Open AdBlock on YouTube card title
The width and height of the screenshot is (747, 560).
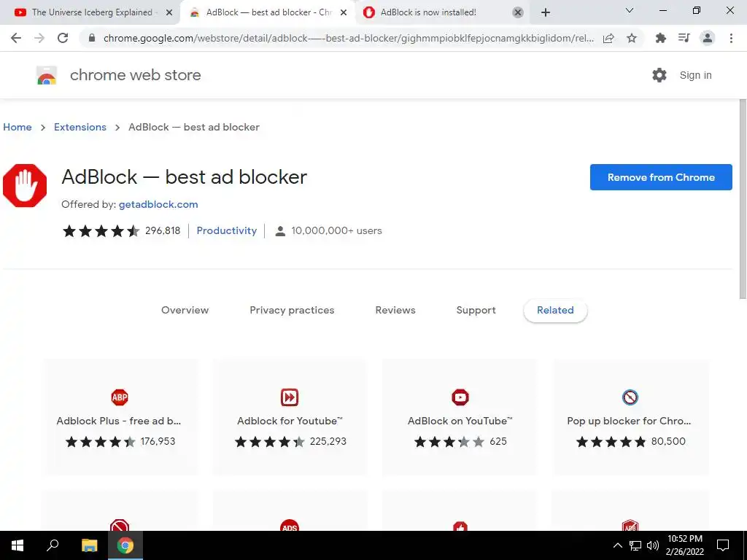click(460, 421)
